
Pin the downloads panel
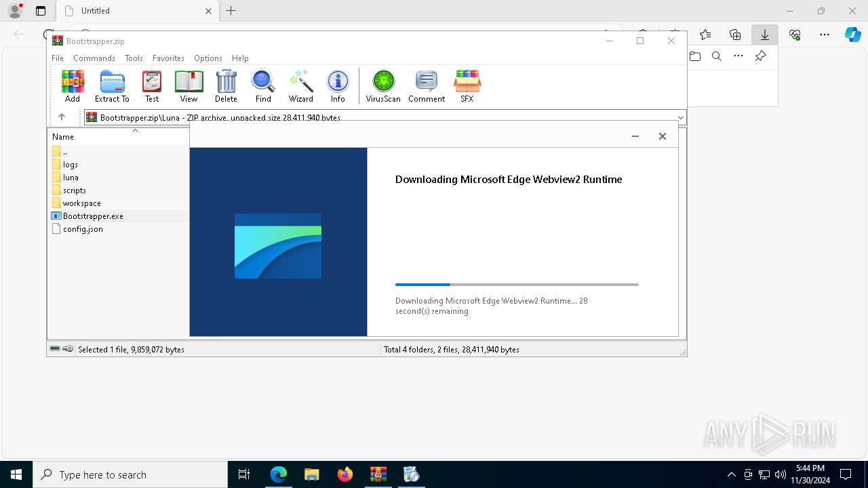click(x=761, y=56)
